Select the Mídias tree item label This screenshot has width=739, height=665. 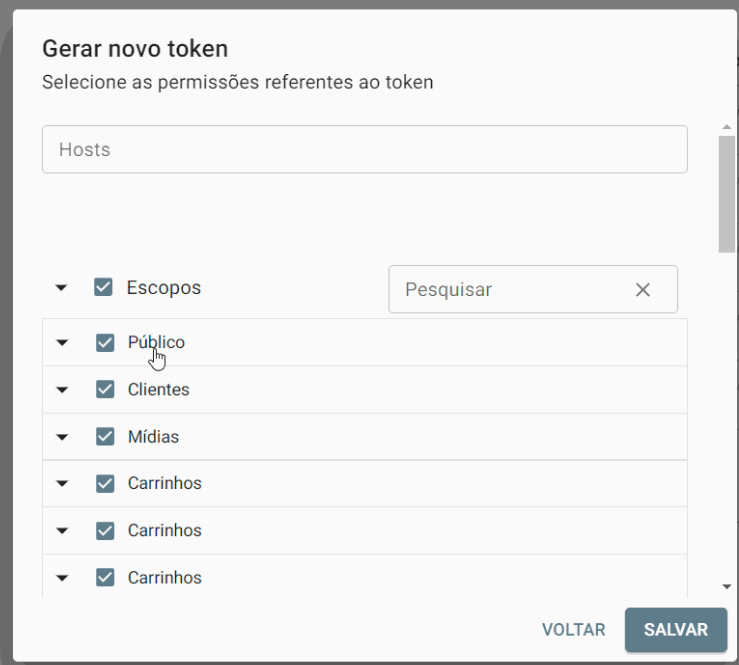153,437
